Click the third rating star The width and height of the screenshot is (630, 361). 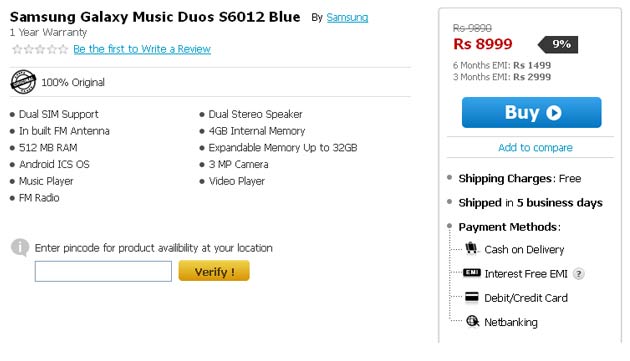coord(40,49)
